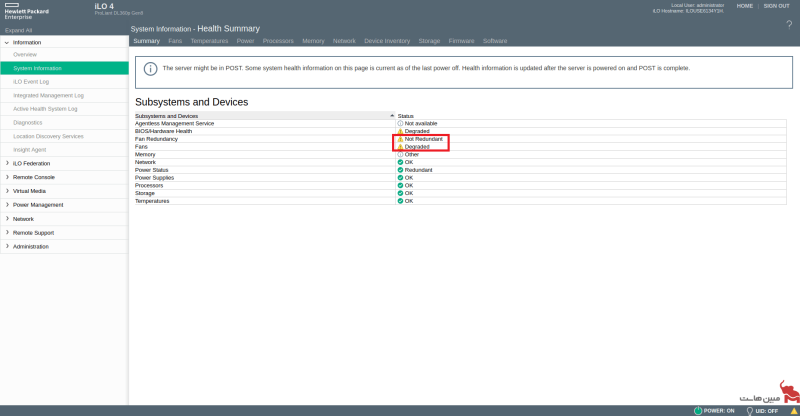The width and height of the screenshot is (800, 416).
Task: Click the 'Other' Memory status value
Action: tap(412, 154)
